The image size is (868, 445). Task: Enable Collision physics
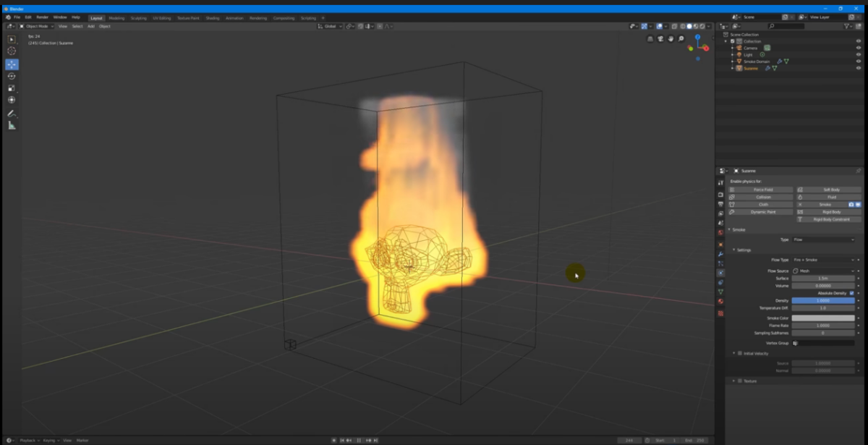[x=760, y=197]
